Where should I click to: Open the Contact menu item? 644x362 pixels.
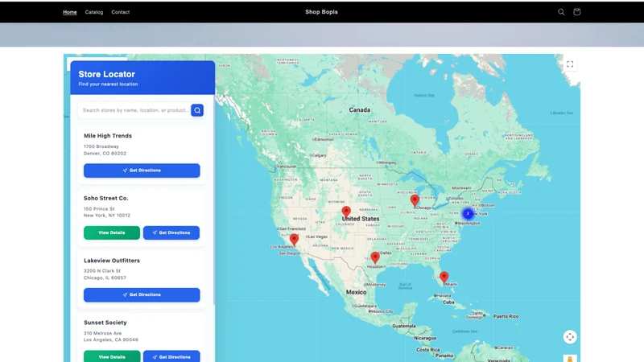pos(120,12)
